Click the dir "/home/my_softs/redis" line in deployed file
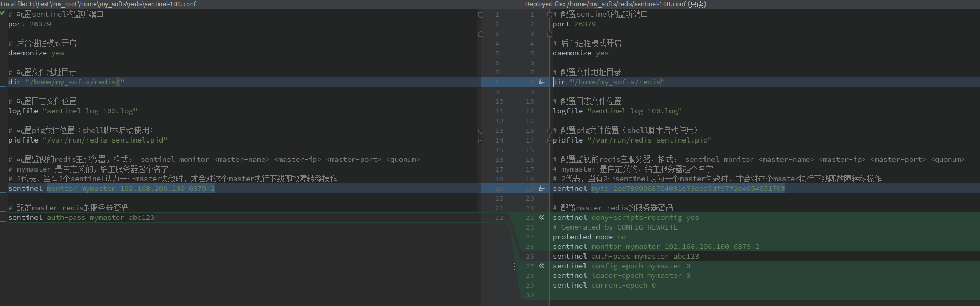Viewport: 980px width, 306px height. [x=609, y=82]
